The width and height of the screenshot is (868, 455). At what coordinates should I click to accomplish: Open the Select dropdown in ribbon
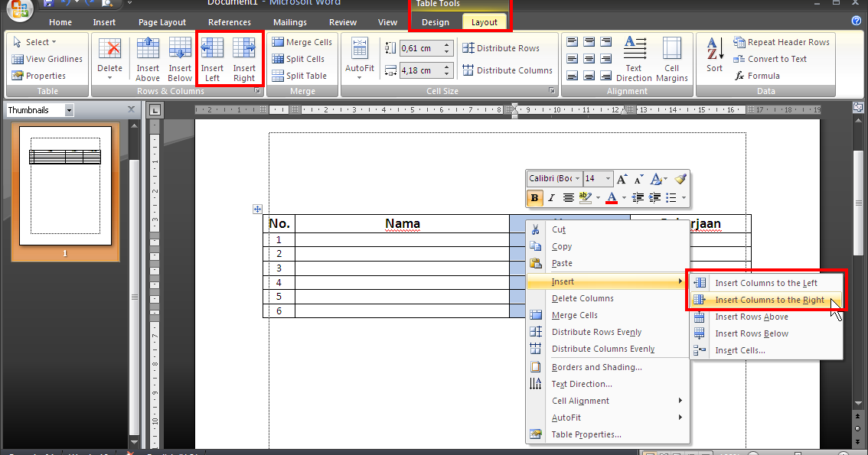(34, 42)
